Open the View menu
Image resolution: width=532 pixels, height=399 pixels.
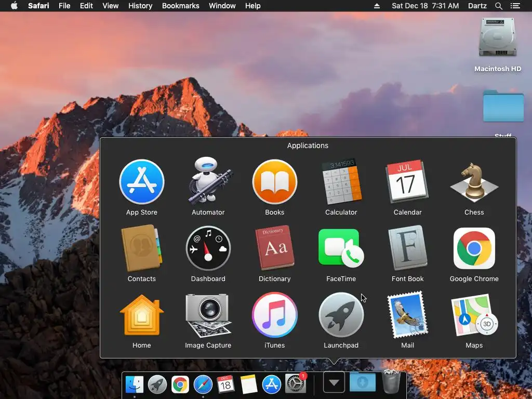coord(111,6)
